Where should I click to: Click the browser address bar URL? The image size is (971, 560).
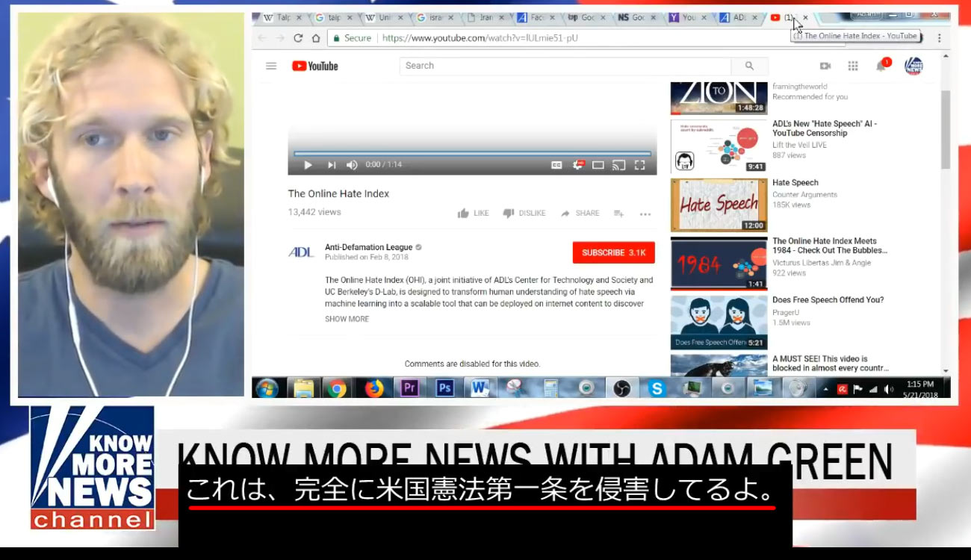pyautogui.click(x=480, y=38)
